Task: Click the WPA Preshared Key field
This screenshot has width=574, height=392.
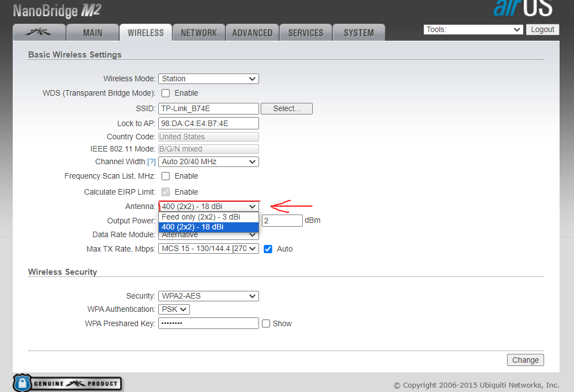Action: point(209,323)
